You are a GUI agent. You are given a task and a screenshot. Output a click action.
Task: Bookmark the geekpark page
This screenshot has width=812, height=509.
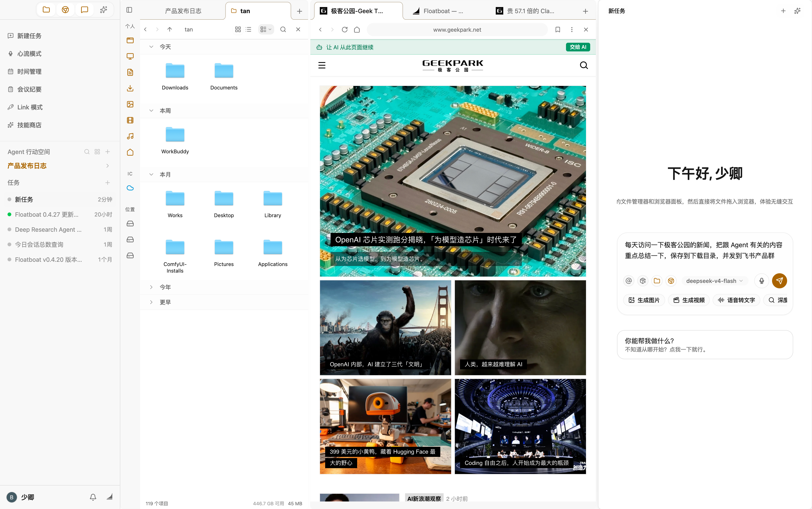(558, 30)
